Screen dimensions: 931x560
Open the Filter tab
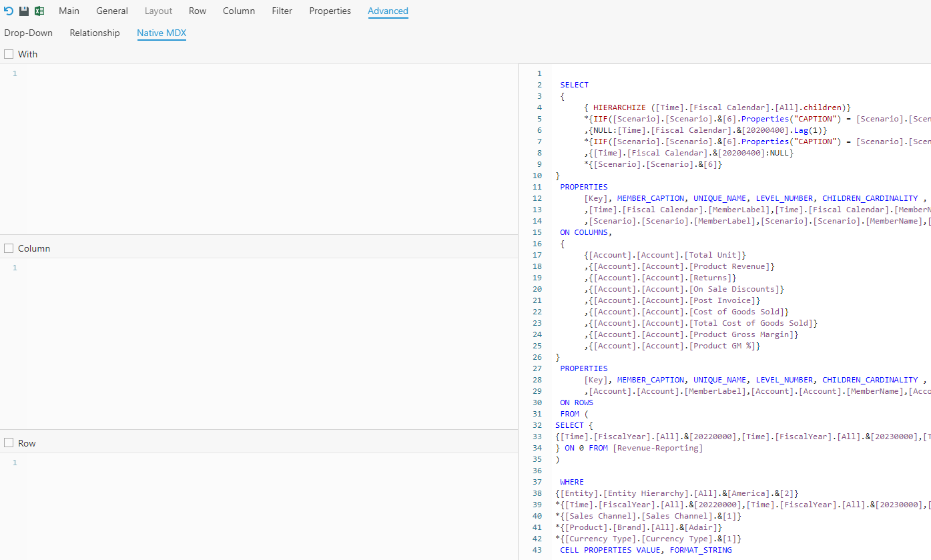[x=282, y=11]
